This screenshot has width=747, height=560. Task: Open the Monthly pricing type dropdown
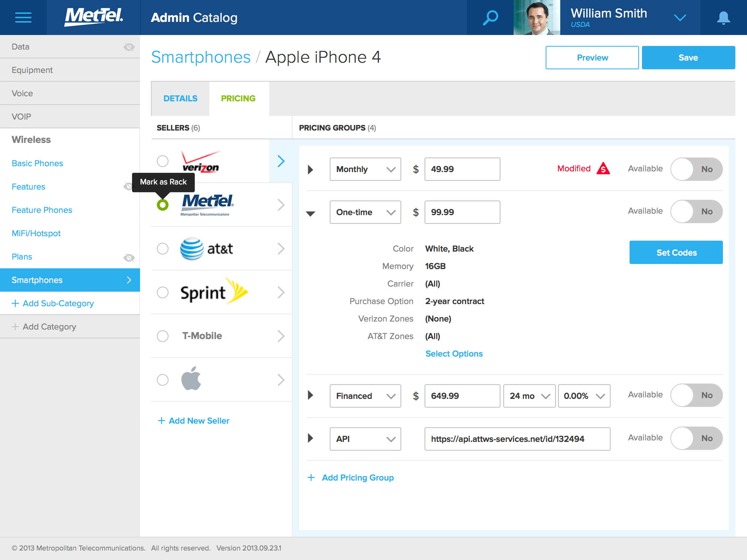point(365,169)
